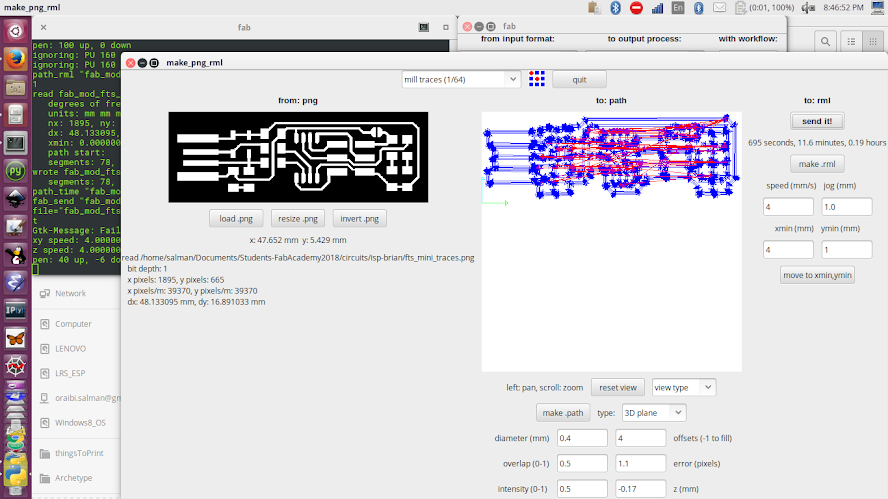This screenshot has width=888, height=499.
Task: Select Network in Files sidebar
Action: click(70, 293)
